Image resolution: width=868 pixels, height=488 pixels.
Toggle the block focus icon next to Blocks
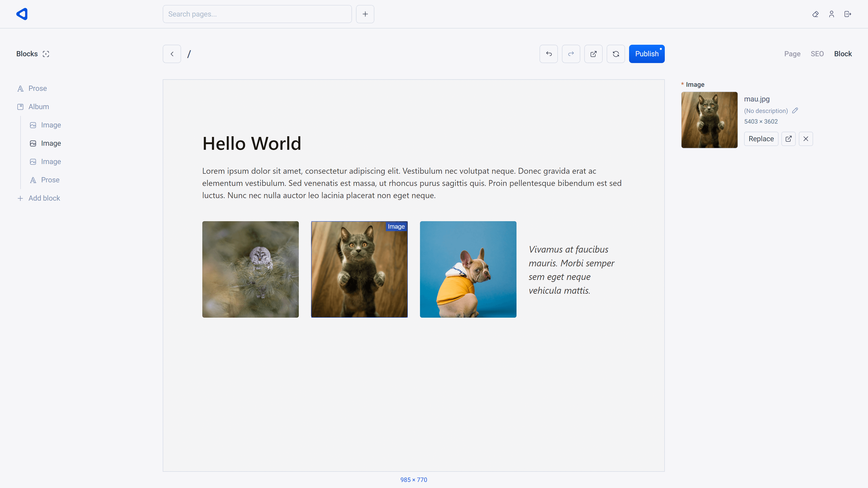pyautogui.click(x=46, y=54)
